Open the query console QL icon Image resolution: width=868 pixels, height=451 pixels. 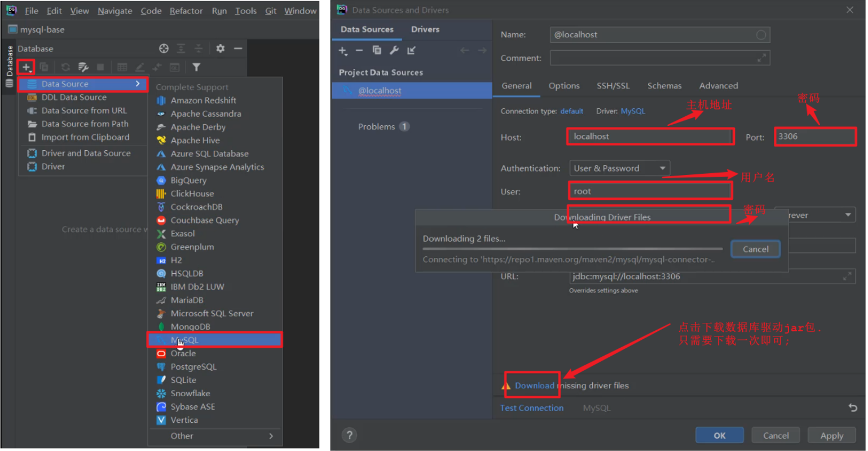[175, 67]
